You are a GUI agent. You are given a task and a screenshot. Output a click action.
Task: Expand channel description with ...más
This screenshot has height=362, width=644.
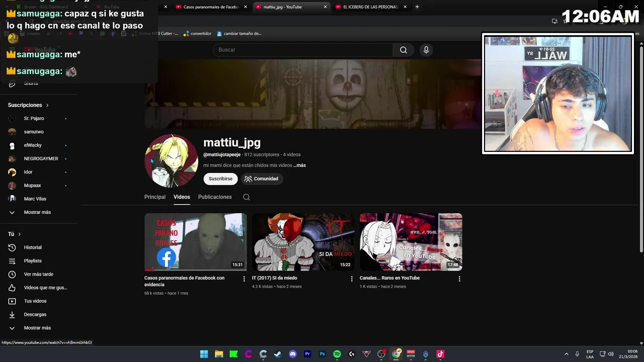click(x=299, y=165)
